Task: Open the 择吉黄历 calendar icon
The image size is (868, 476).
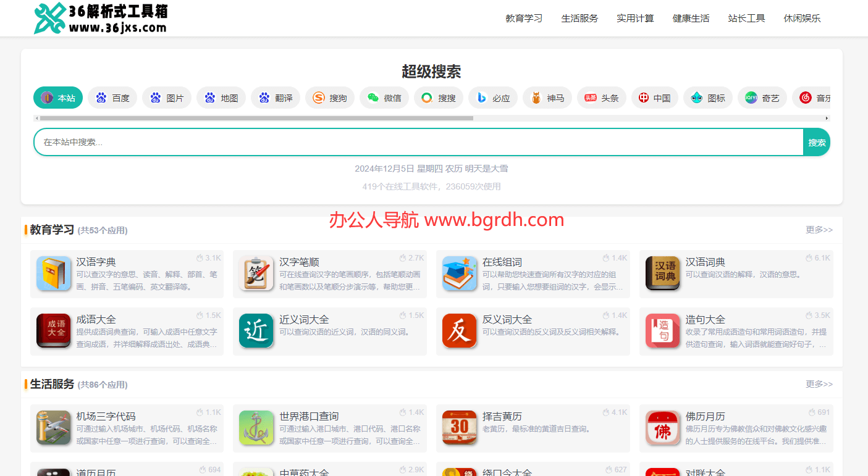Action: point(460,428)
